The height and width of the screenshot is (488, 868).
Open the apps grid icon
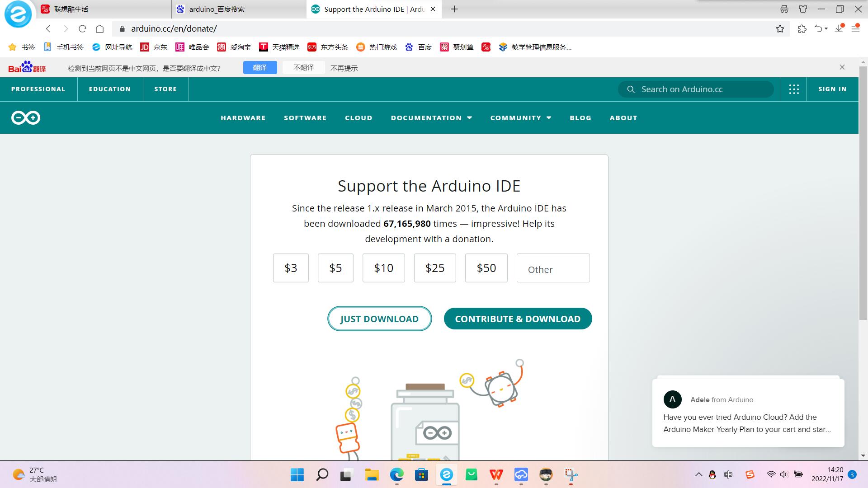click(794, 89)
